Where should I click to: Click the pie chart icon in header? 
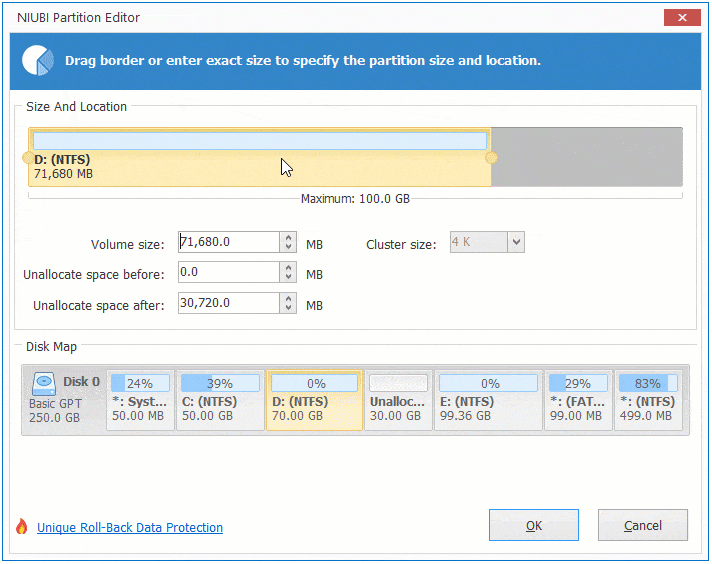(38, 60)
